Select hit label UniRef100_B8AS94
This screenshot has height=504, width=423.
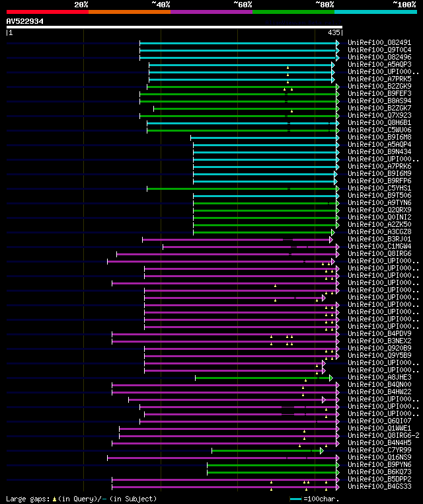[379, 101]
